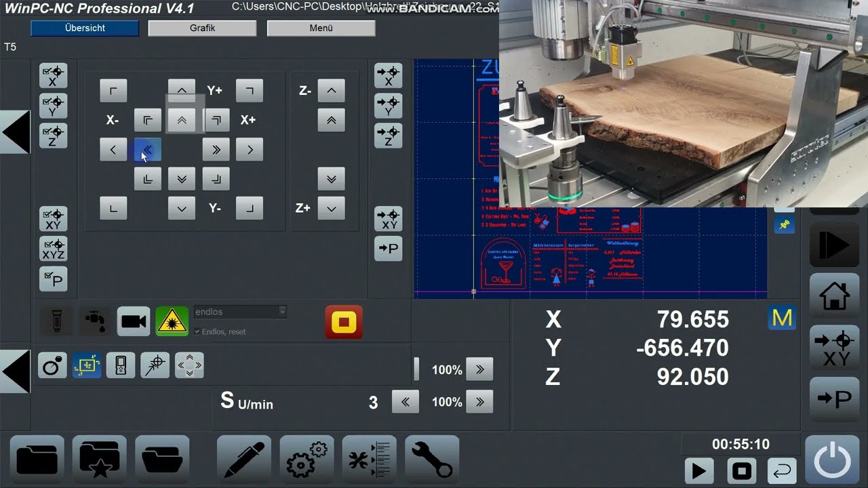
Task: Open the Grafik tab
Action: [202, 28]
